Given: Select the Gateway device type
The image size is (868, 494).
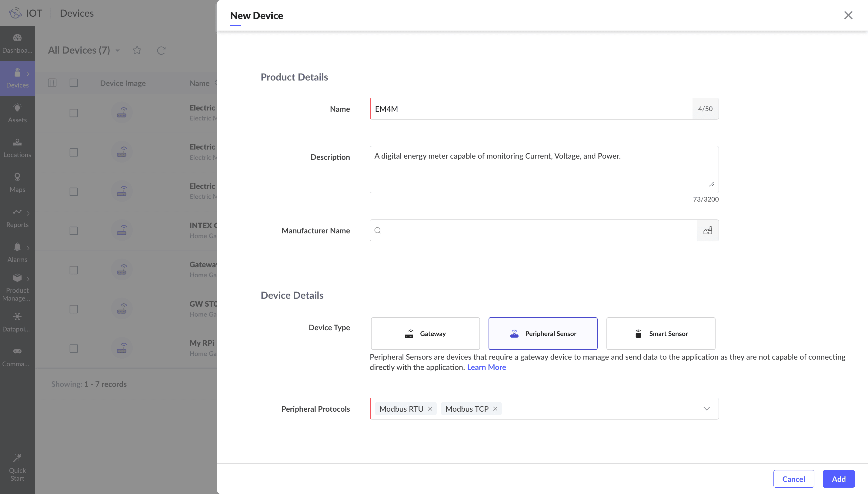Looking at the screenshot, I should pos(425,333).
